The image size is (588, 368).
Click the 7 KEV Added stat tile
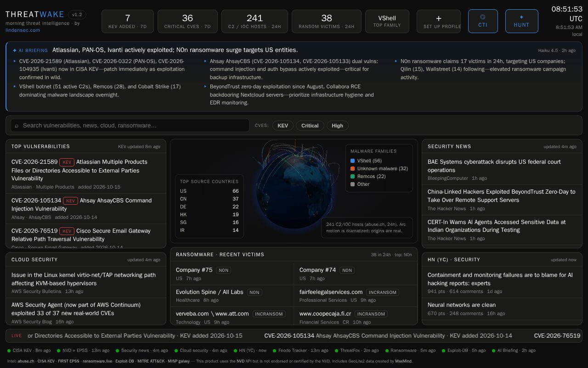[x=128, y=21]
